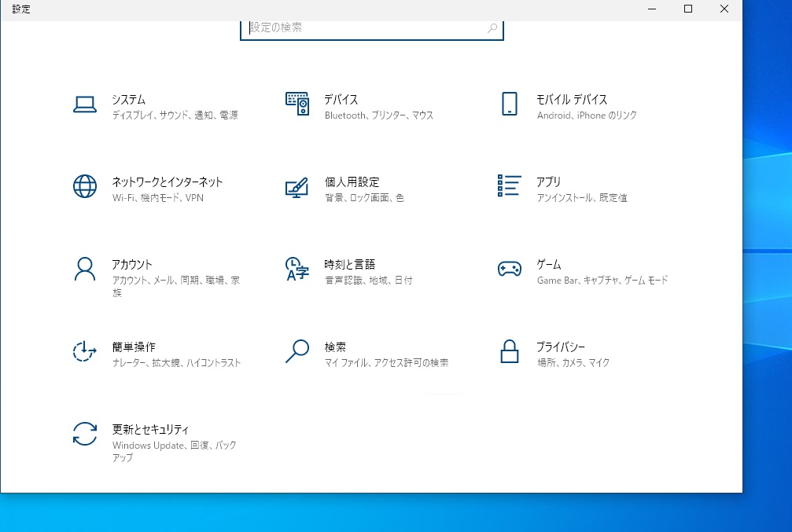Open the ゲーム heading
This screenshot has height=532, width=792.
pos(549,265)
